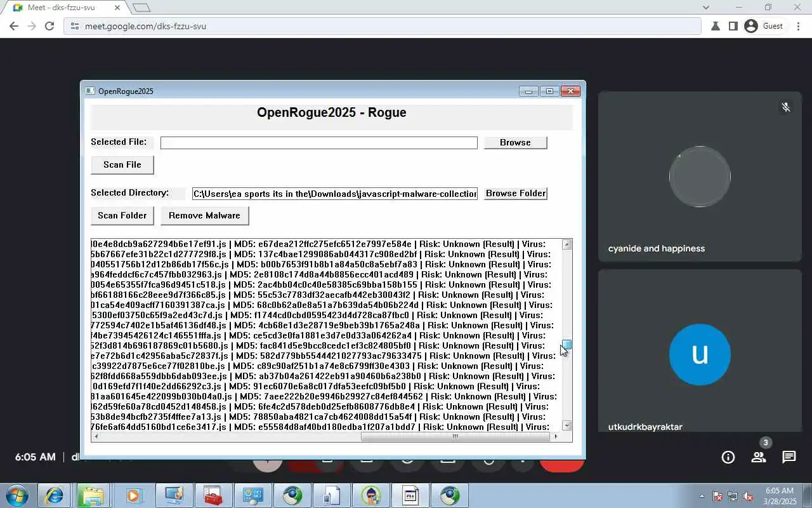Click the results list scroll-up arrow
Image resolution: width=812 pixels, height=508 pixels.
(x=567, y=244)
